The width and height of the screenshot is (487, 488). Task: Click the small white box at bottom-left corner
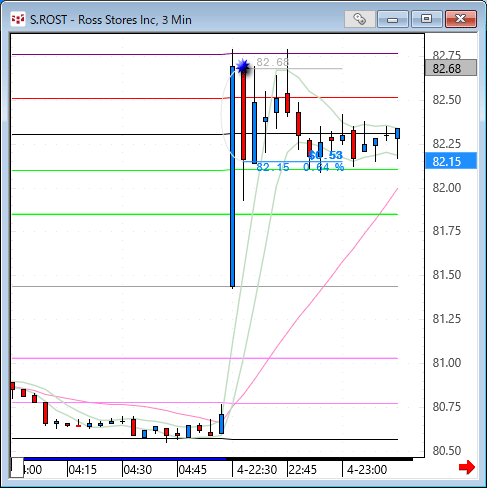coord(17,467)
